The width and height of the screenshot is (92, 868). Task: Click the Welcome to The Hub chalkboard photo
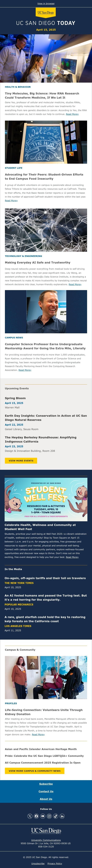pyautogui.click(x=46, y=142)
